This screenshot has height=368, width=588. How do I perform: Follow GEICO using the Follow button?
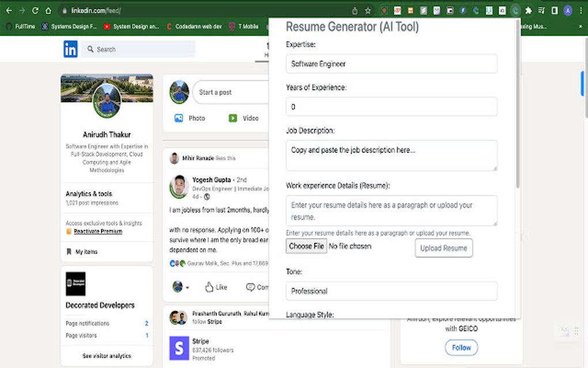click(x=461, y=348)
